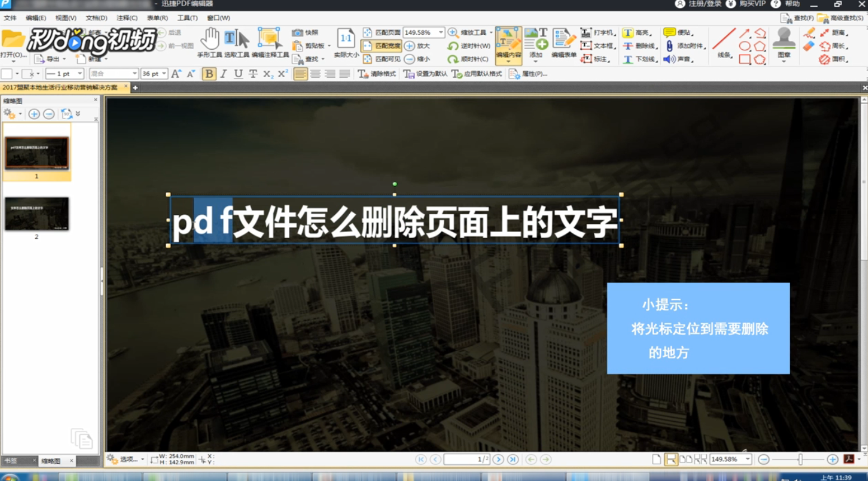
Task: Open the 文件 menu
Action: (x=10, y=18)
